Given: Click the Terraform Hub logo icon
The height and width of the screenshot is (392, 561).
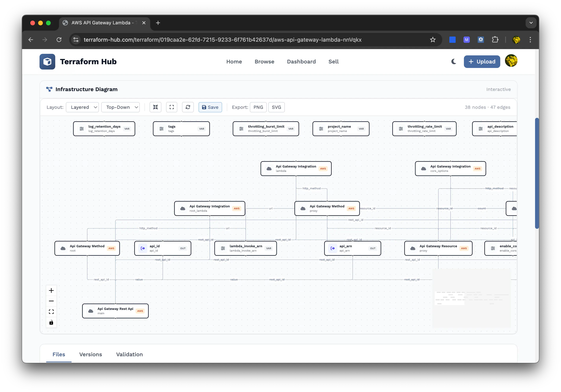Looking at the screenshot, I should click(x=47, y=61).
